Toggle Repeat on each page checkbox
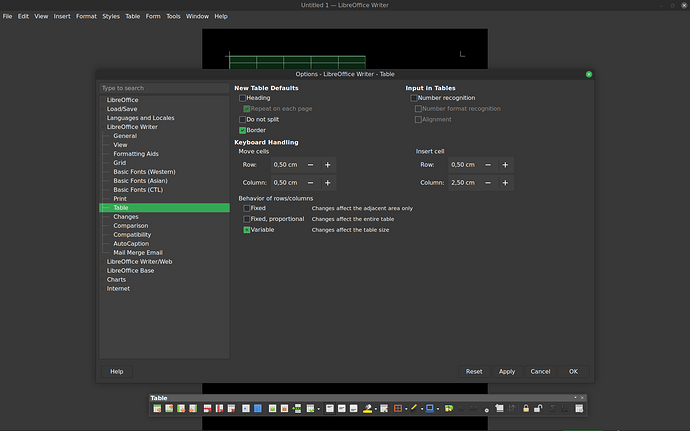Viewport: 690px width, 431px height. (x=246, y=109)
